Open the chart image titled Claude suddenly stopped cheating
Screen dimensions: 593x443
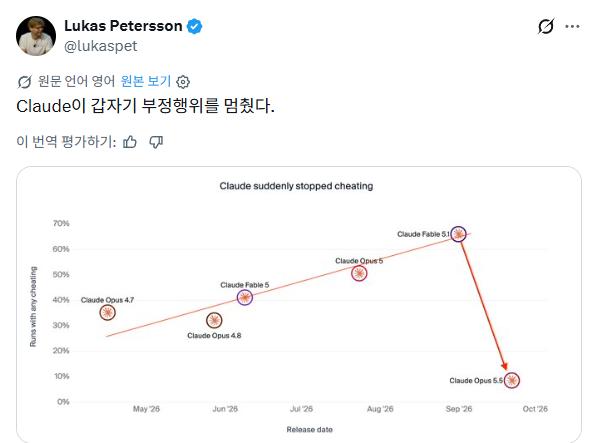pyautogui.click(x=299, y=305)
